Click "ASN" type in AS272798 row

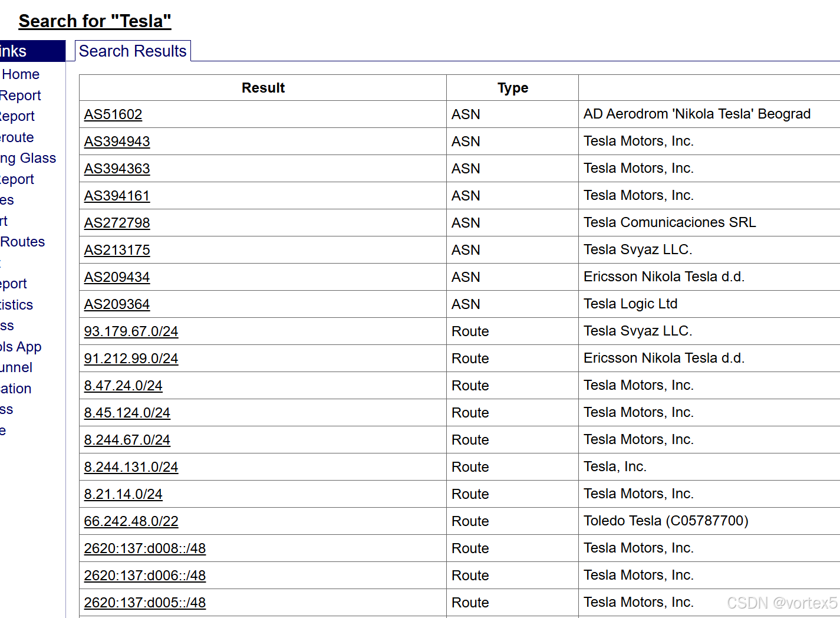[466, 223]
